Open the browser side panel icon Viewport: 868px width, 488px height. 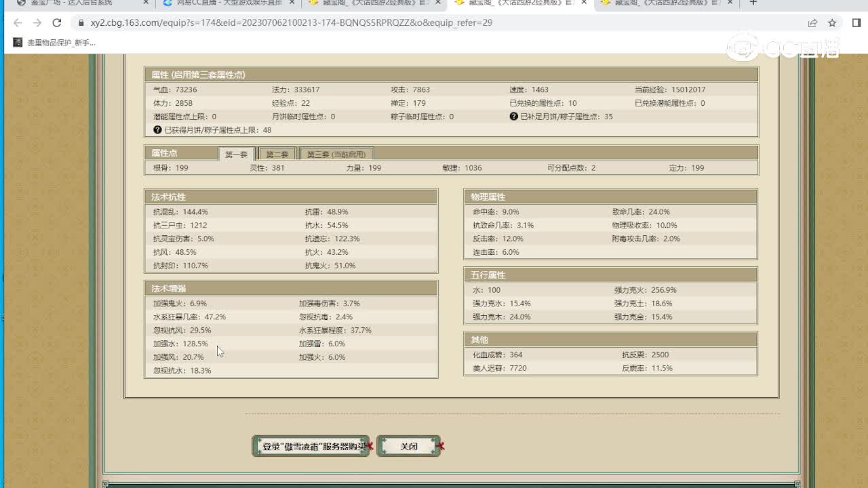(x=856, y=23)
